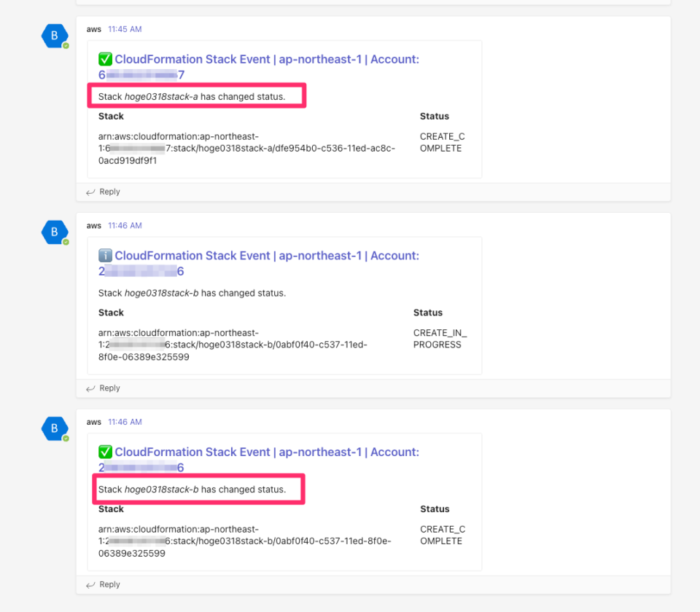
Task: Click the green check emoji in last message title
Action: [x=105, y=452]
